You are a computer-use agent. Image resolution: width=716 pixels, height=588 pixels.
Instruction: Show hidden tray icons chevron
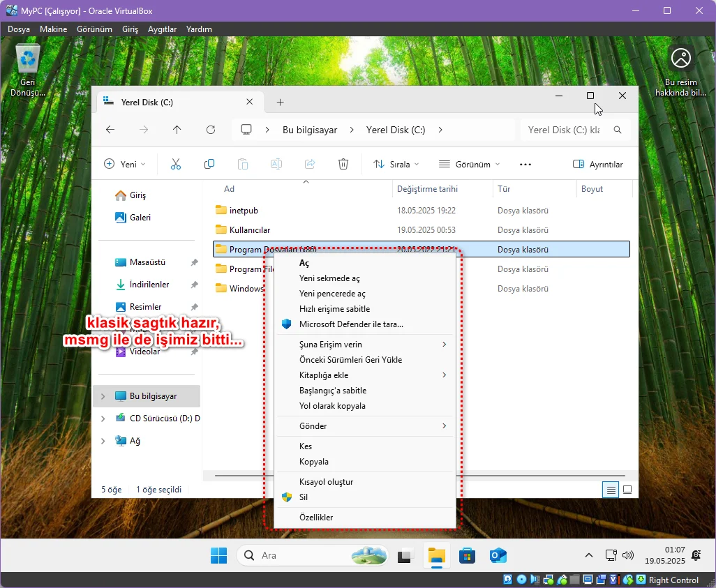click(x=589, y=555)
